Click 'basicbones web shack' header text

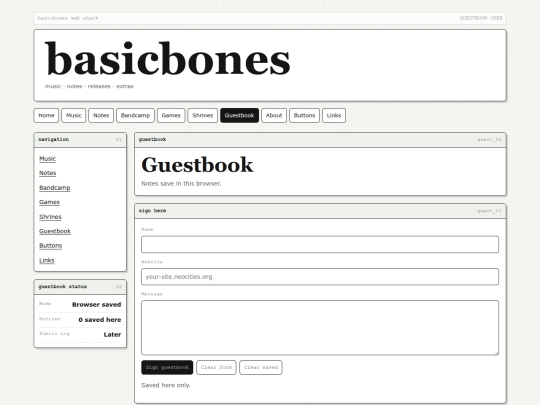68,18
